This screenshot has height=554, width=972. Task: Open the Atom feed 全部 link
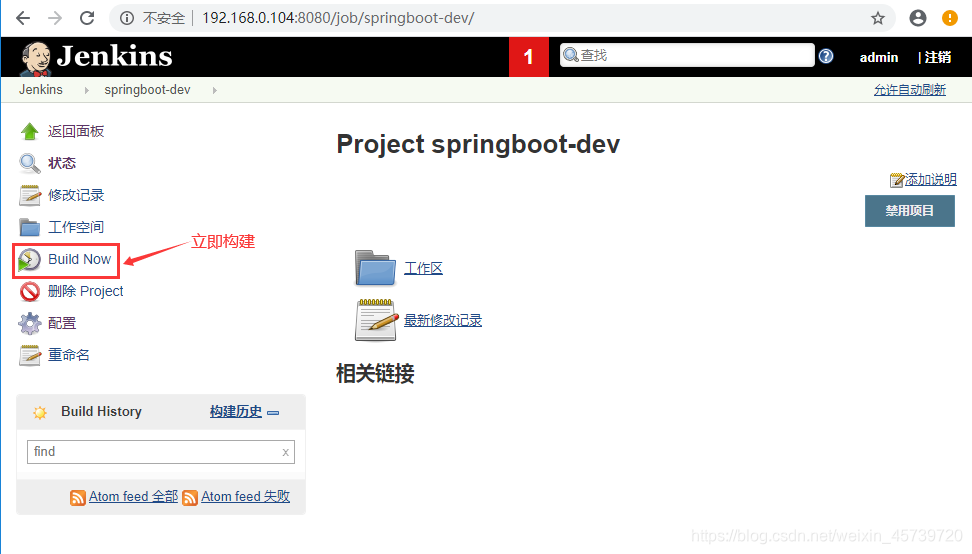tap(133, 496)
